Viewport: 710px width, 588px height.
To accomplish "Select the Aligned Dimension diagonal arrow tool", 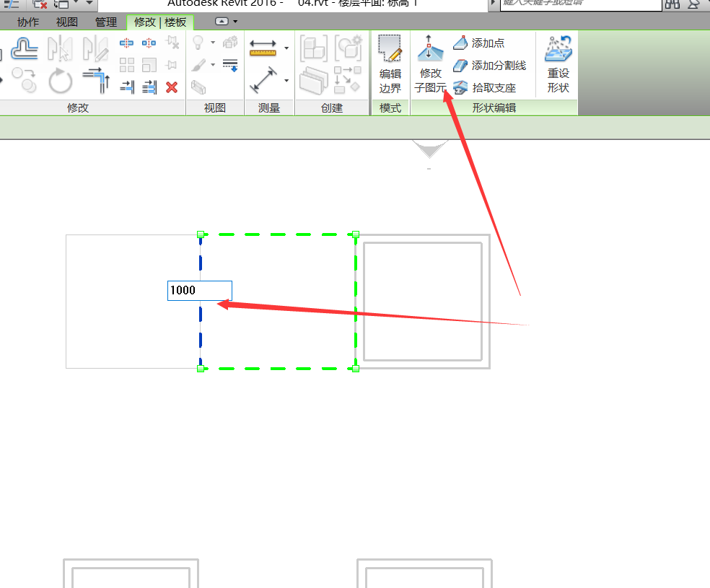I will pos(264,80).
